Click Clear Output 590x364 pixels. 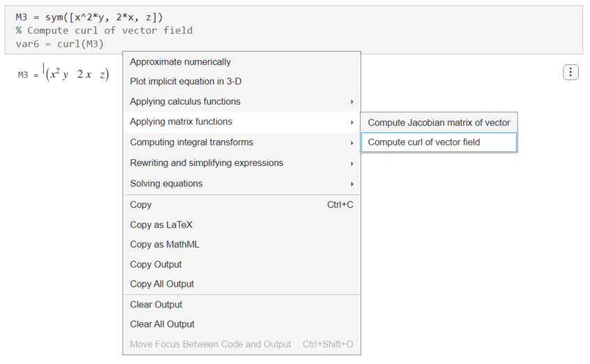156,305
